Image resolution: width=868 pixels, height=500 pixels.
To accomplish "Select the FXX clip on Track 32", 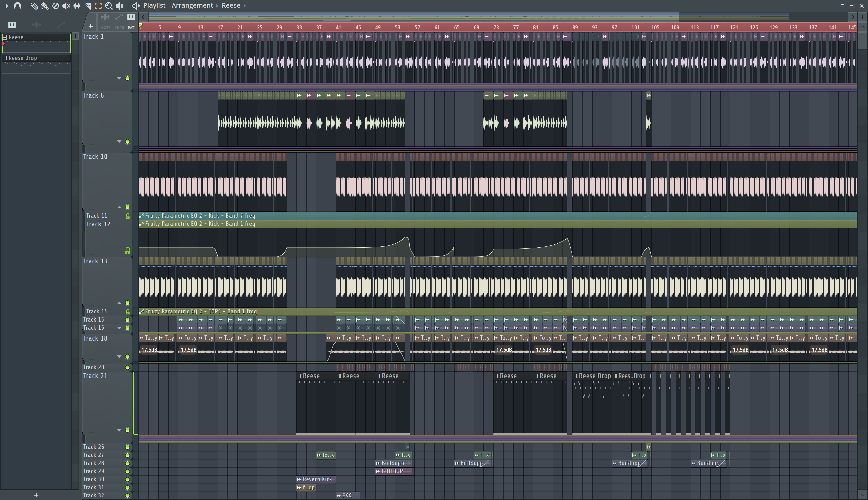I will (348, 495).
